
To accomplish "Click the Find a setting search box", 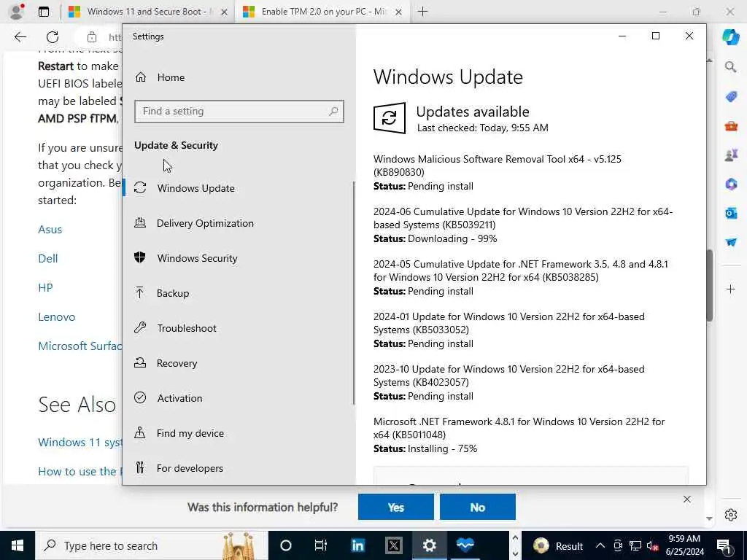I will tap(239, 112).
